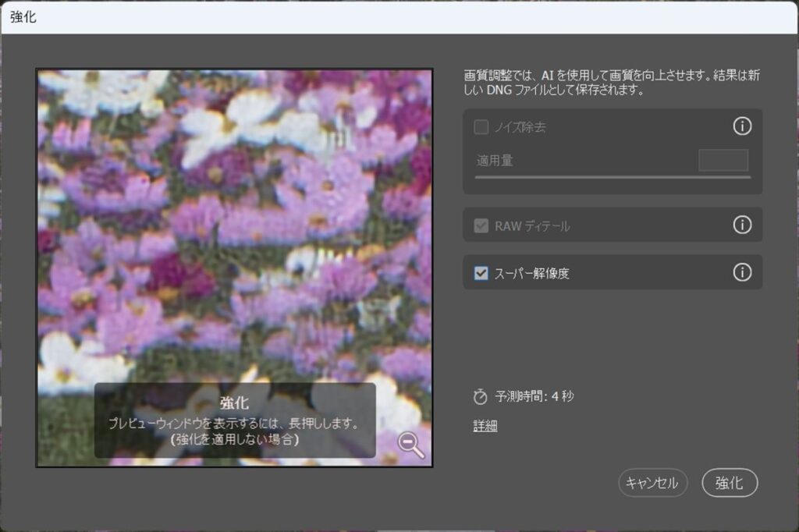Click the zoom out magnifier in preview
This screenshot has width=799, height=532.
pyautogui.click(x=410, y=444)
